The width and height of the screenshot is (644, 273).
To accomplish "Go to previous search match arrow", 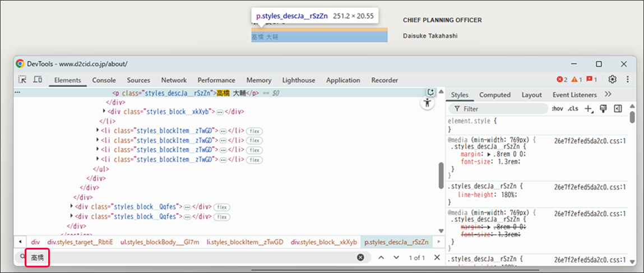I will (381, 257).
